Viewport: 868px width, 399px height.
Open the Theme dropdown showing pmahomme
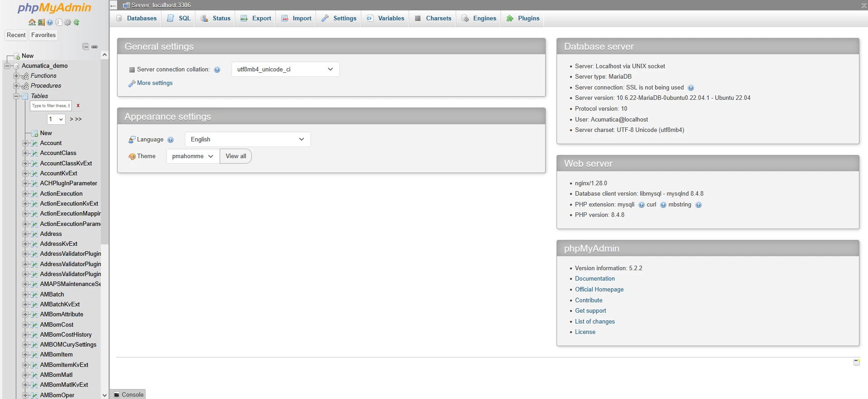pyautogui.click(x=193, y=156)
